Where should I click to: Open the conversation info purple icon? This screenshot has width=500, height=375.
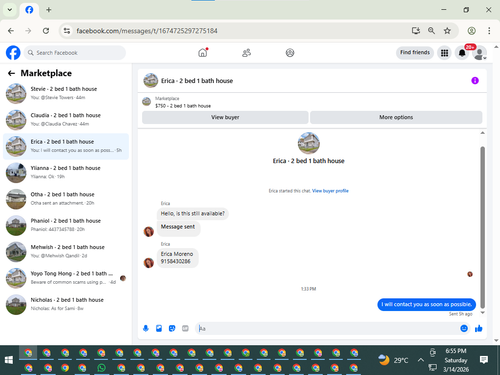tap(475, 80)
